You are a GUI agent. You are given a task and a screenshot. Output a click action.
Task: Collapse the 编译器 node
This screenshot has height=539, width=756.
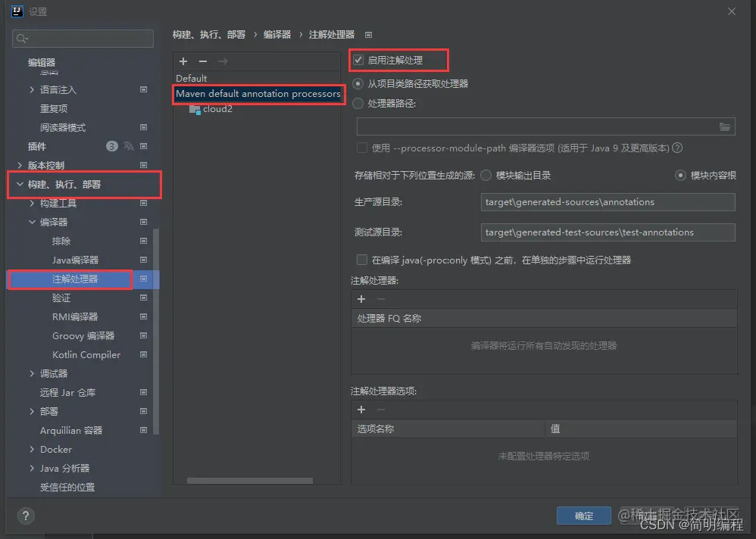31,222
